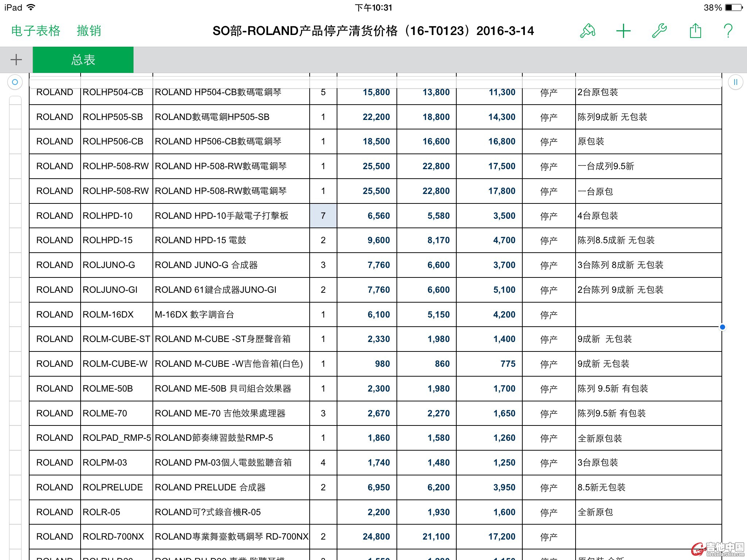The width and height of the screenshot is (747, 560).
Task: Tap the 撤销 undo button
Action: pos(89,31)
